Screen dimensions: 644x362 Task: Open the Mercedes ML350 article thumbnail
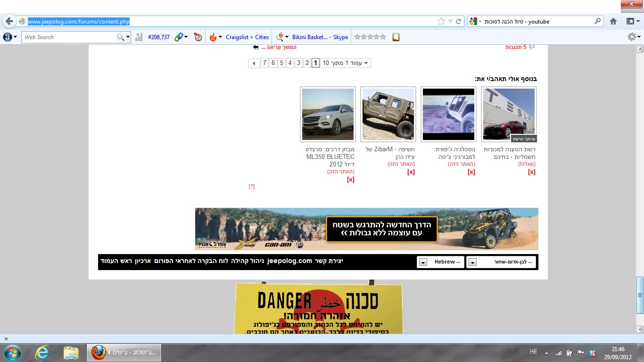(x=328, y=115)
